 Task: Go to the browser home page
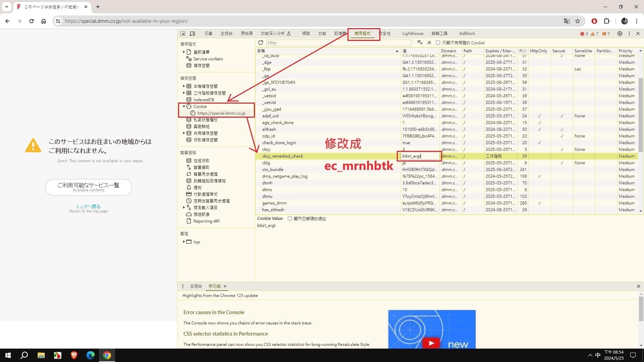click(44, 21)
